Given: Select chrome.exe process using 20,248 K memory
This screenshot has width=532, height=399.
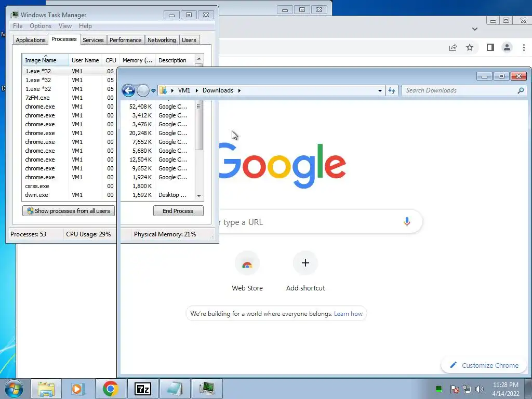Looking at the screenshot, I should [108, 133].
